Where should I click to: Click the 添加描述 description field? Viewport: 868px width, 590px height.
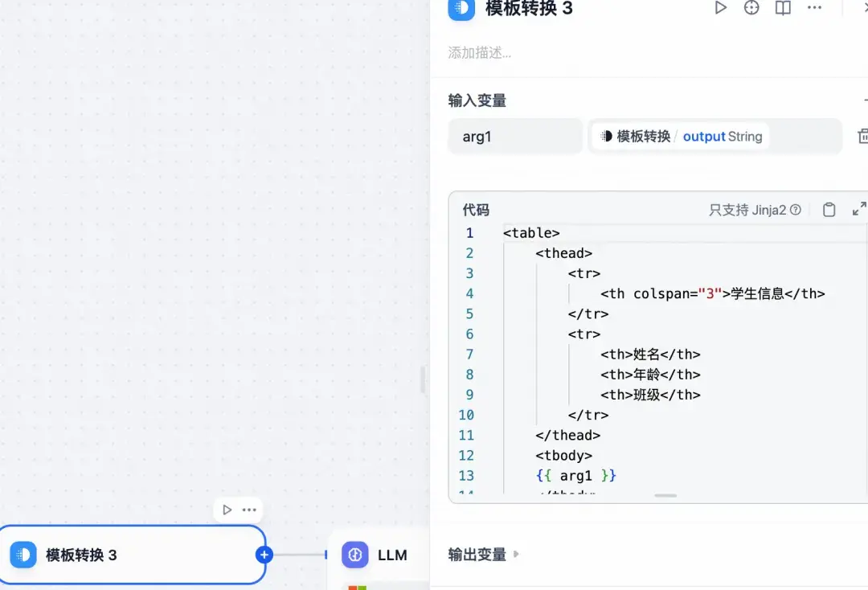pos(479,52)
